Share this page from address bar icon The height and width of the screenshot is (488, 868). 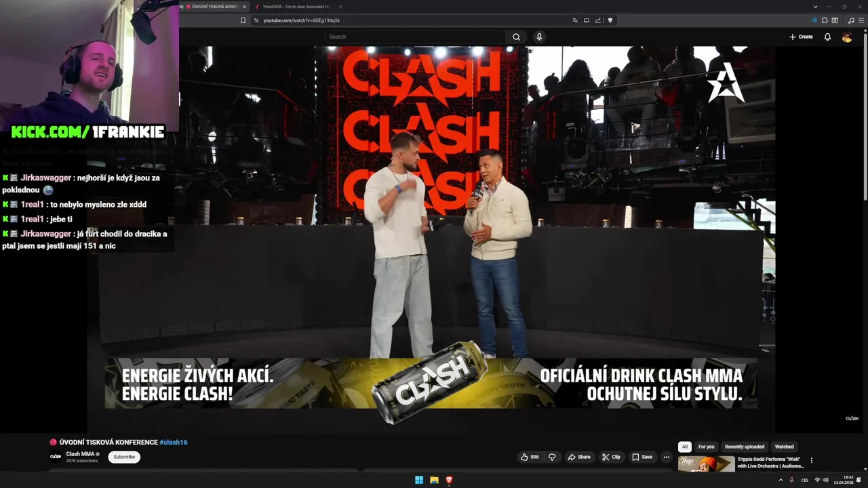click(598, 20)
